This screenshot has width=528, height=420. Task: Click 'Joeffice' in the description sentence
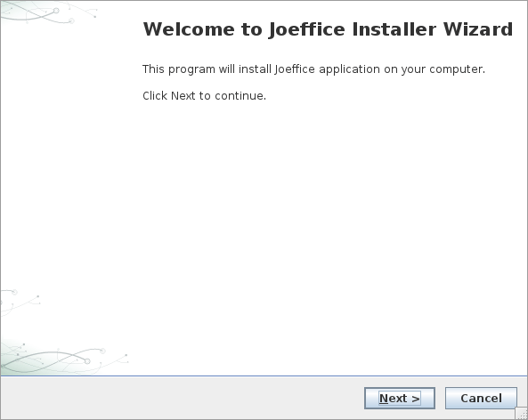[295, 69]
